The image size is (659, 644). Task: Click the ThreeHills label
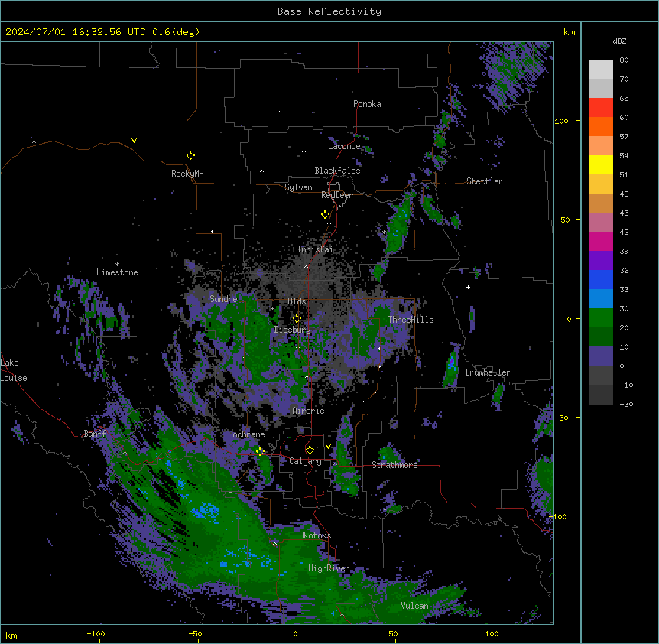(x=411, y=320)
